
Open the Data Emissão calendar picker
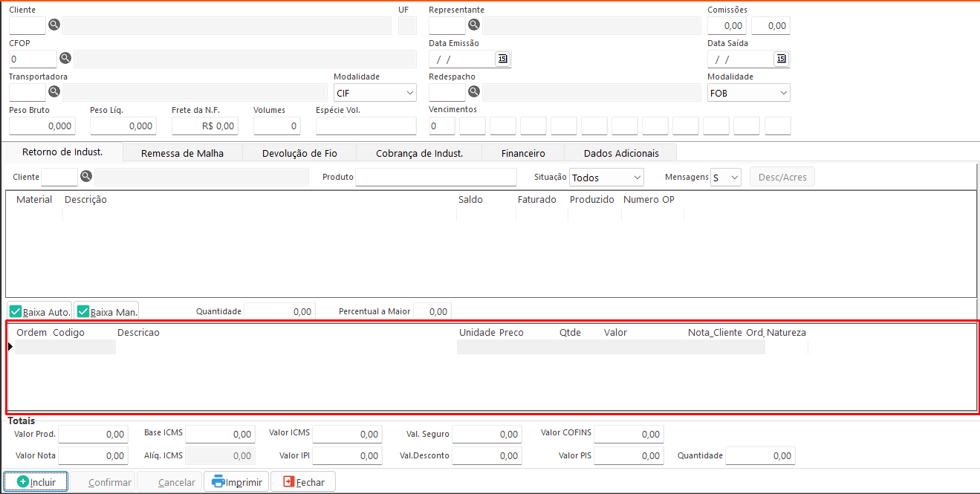coord(502,59)
